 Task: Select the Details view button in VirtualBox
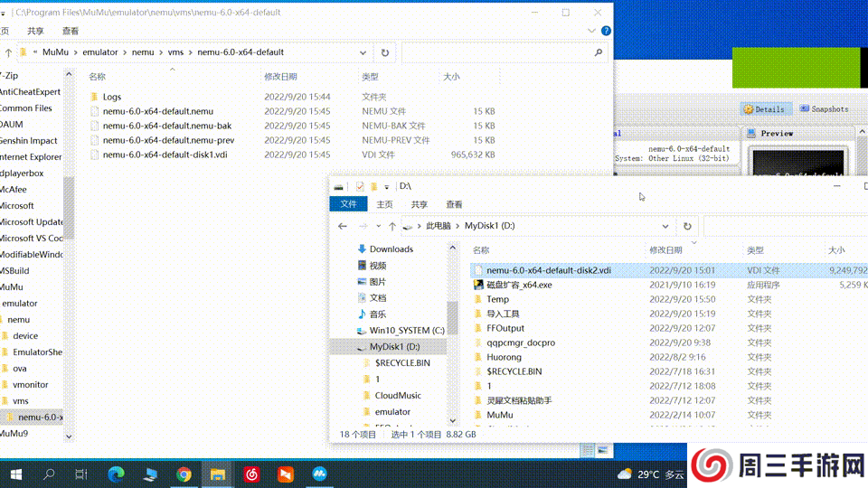[763, 109]
